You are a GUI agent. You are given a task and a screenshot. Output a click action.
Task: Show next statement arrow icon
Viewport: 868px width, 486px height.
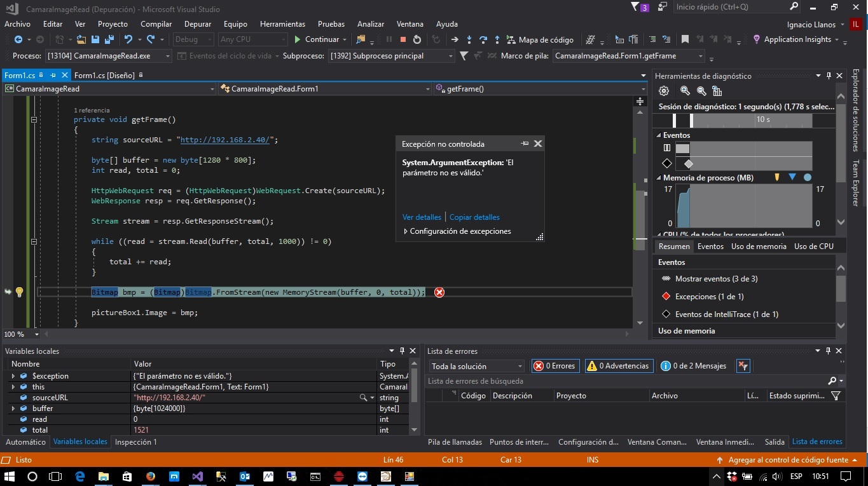tap(455, 39)
